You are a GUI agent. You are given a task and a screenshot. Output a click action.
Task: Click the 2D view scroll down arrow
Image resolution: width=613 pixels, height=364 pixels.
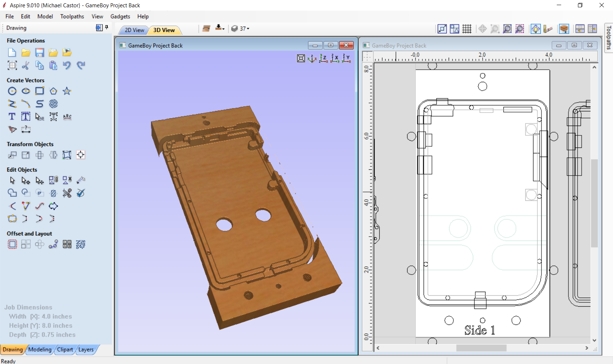[x=594, y=340]
